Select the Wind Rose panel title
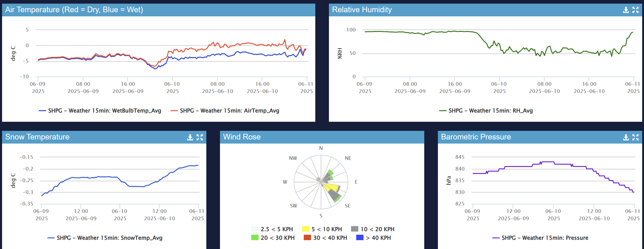The image size is (644, 249). (242, 137)
